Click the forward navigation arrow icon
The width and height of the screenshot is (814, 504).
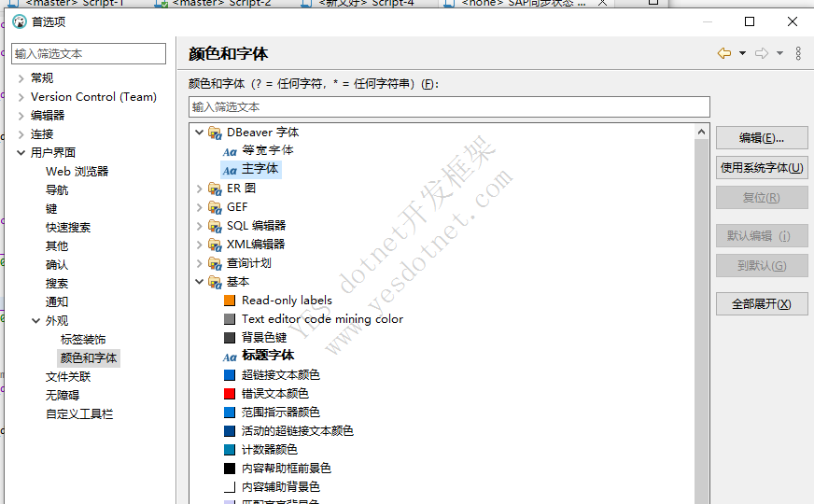[762, 53]
